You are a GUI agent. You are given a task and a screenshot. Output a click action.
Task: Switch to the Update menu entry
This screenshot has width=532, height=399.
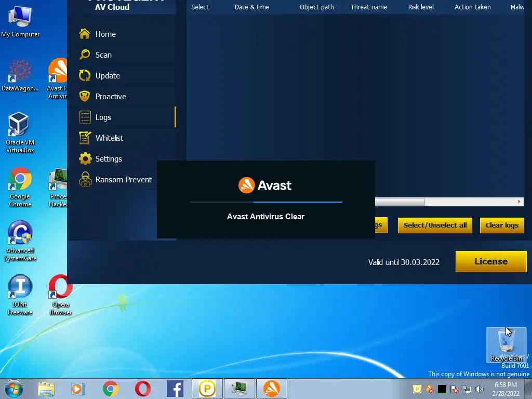[108, 76]
